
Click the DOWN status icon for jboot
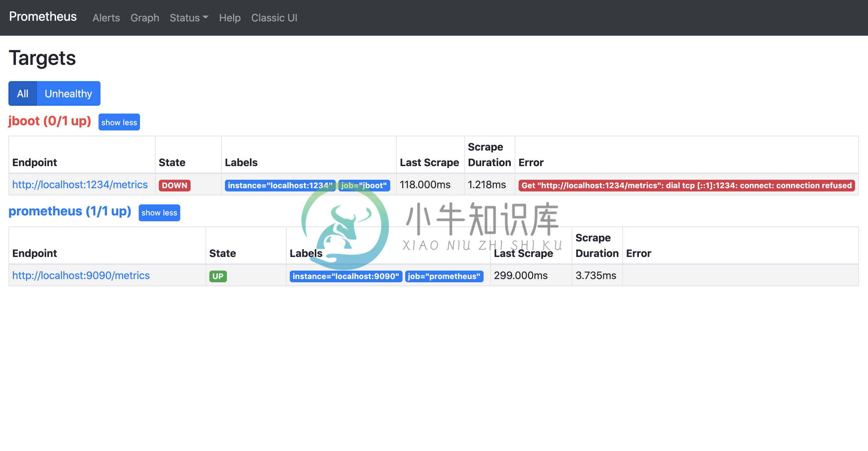174,184
